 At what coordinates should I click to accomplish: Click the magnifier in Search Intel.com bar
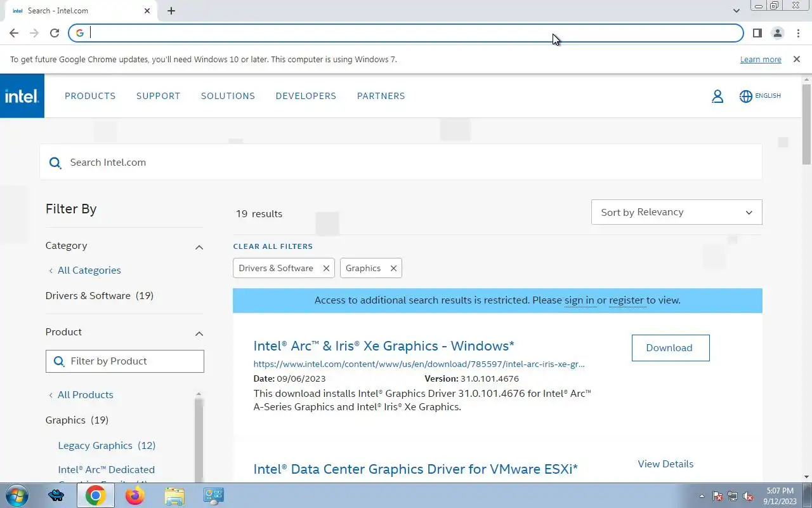55,163
